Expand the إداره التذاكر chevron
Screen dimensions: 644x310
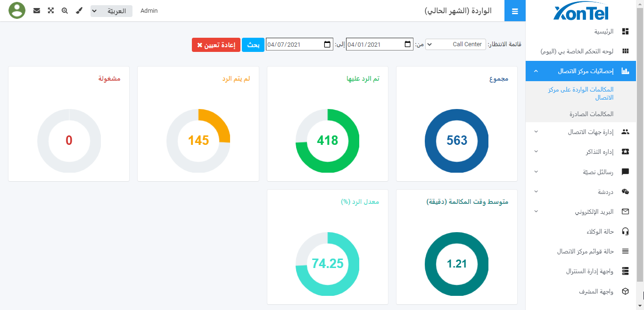click(536, 151)
